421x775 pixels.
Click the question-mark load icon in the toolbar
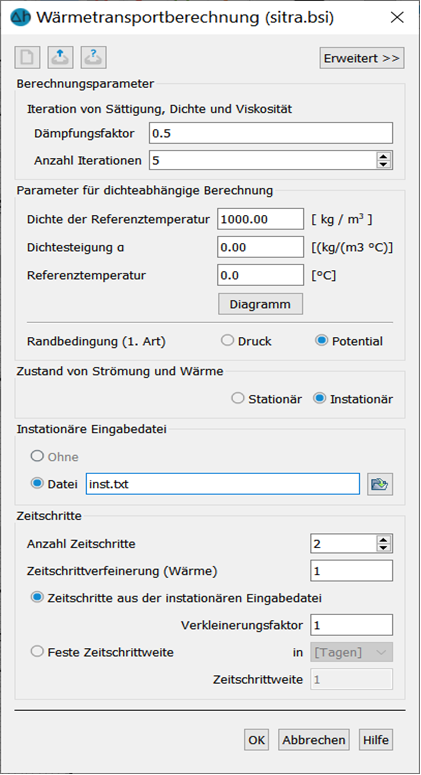click(94, 58)
